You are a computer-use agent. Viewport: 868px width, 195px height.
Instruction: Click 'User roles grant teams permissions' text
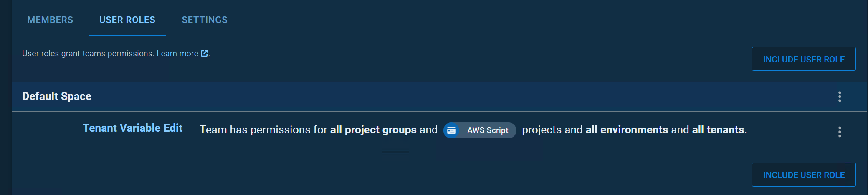pos(88,54)
